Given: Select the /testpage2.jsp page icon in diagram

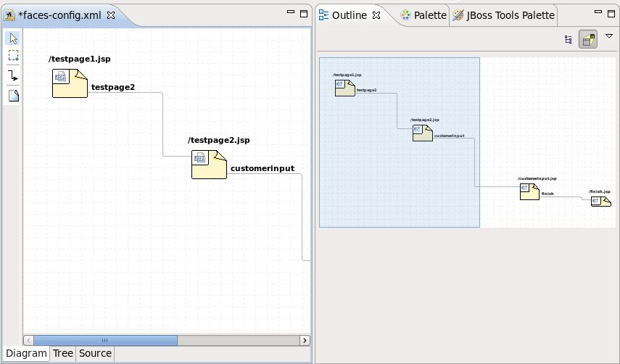Looking at the screenshot, I should click(x=209, y=165).
